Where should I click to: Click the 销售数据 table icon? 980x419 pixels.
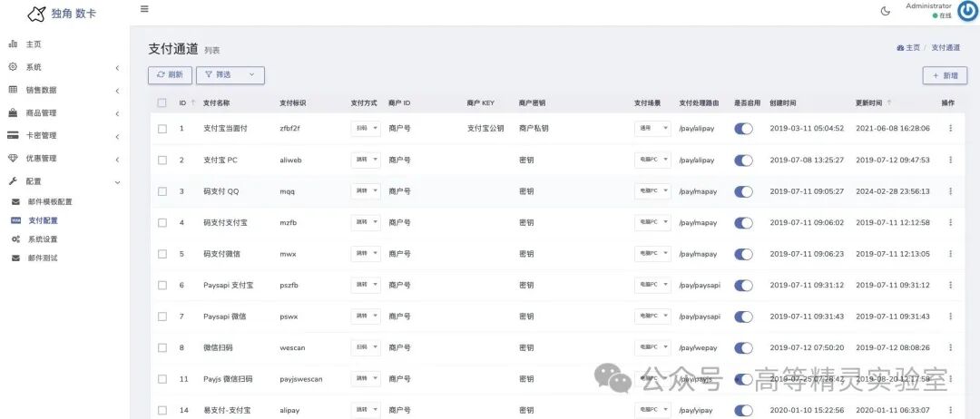[13, 90]
